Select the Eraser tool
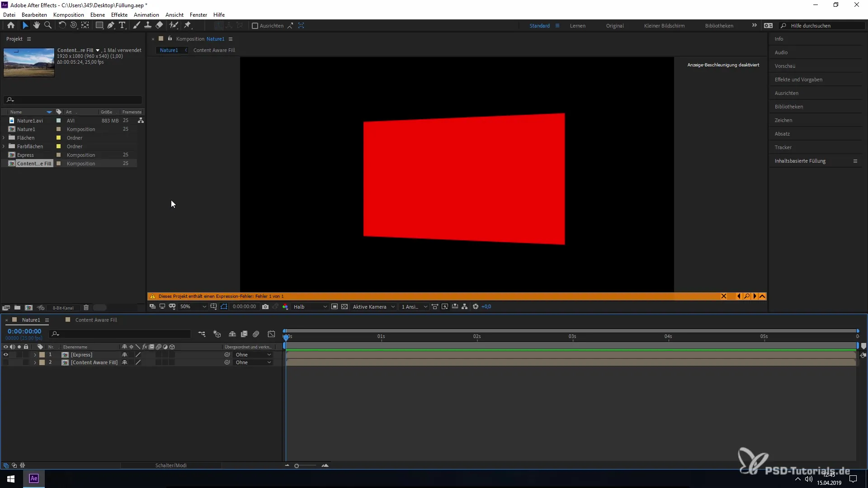Image resolution: width=868 pixels, height=488 pixels. 159,25
